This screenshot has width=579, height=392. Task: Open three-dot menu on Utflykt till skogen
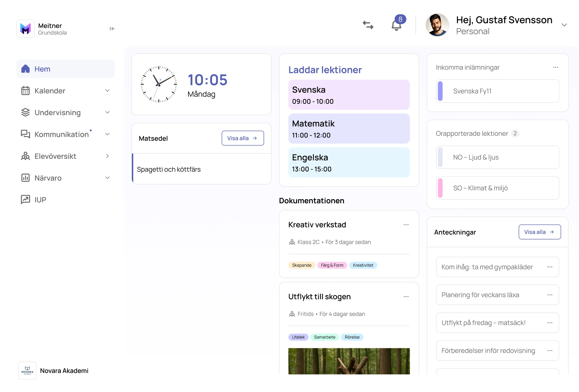tap(406, 297)
